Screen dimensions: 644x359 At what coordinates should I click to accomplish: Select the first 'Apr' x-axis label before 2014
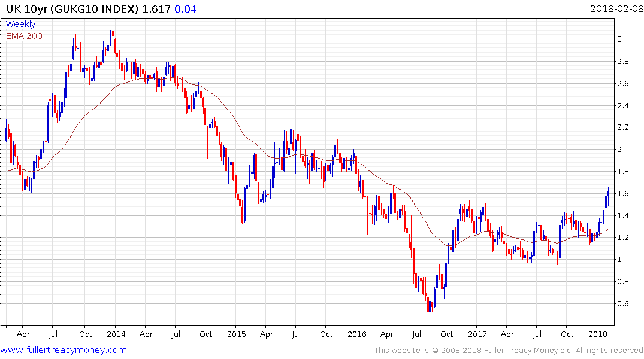(23, 335)
